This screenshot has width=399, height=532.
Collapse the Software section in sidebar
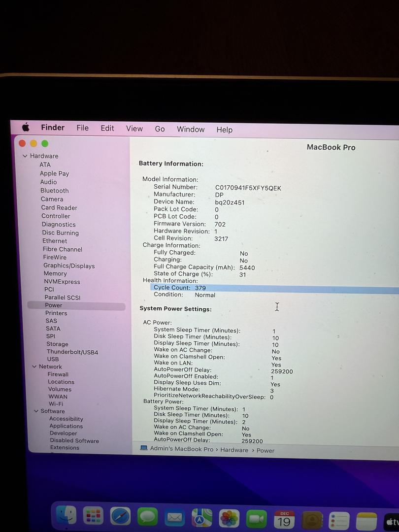click(36, 411)
